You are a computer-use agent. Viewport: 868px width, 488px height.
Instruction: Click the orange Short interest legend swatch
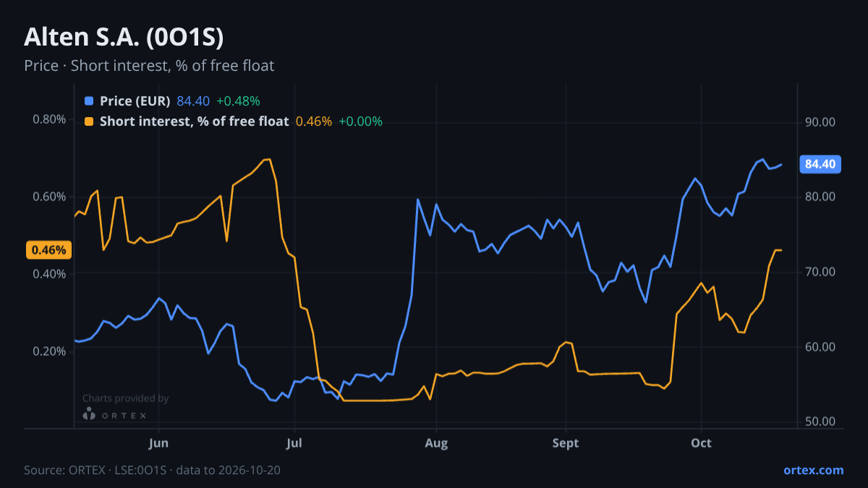89,121
